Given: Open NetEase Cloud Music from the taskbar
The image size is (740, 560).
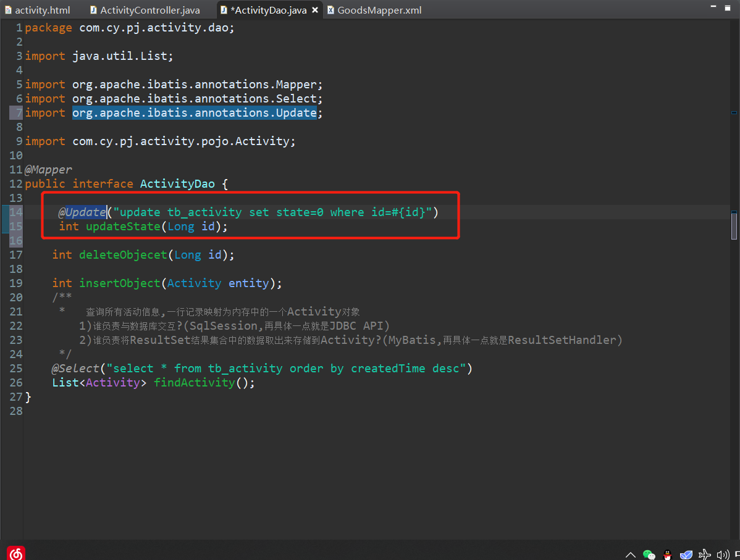Looking at the screenshot, I should (x=15, y=553).
